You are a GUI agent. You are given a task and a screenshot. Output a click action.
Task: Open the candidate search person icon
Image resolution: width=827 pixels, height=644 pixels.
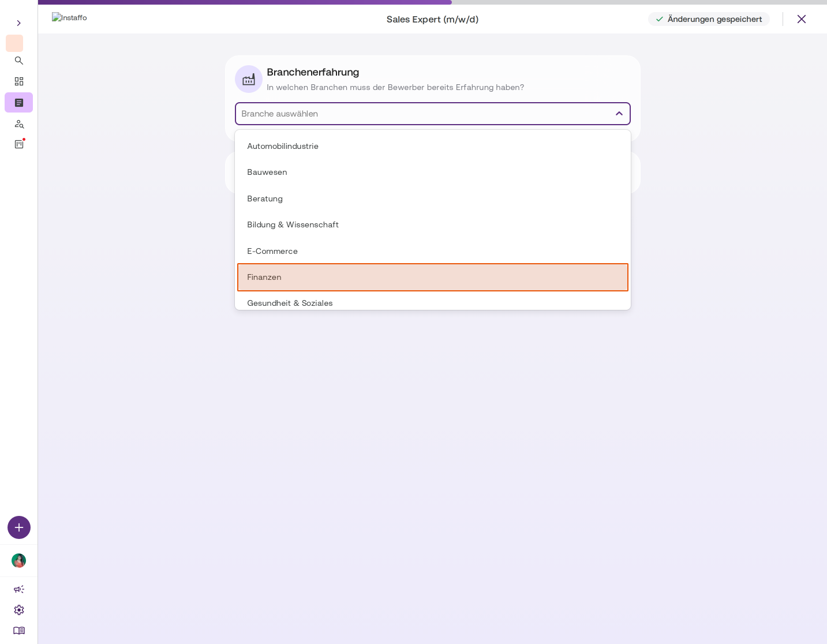[x=19, y=123]
